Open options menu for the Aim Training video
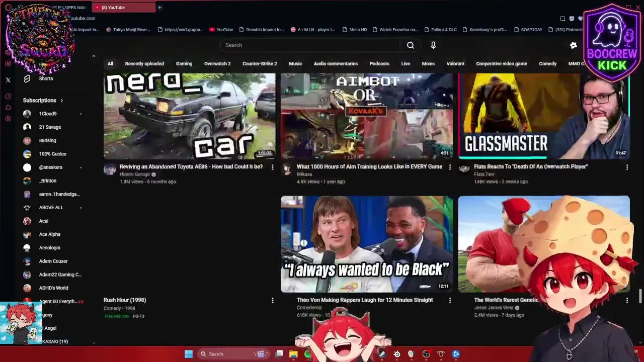Screen dimensions: 644x362 pyautogui.click(x=450, y=167)
